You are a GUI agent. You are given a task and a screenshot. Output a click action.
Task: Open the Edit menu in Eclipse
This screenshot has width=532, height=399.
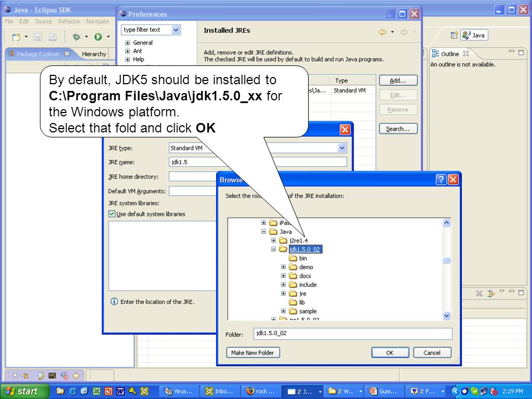[24, 22]
